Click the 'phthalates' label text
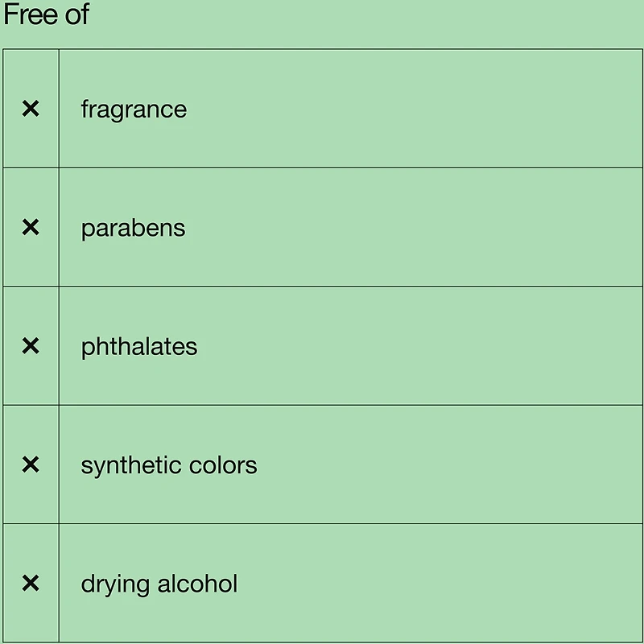The height and width of the screenshot is (644, 644). pyautogui.click(x=139, y=347)
